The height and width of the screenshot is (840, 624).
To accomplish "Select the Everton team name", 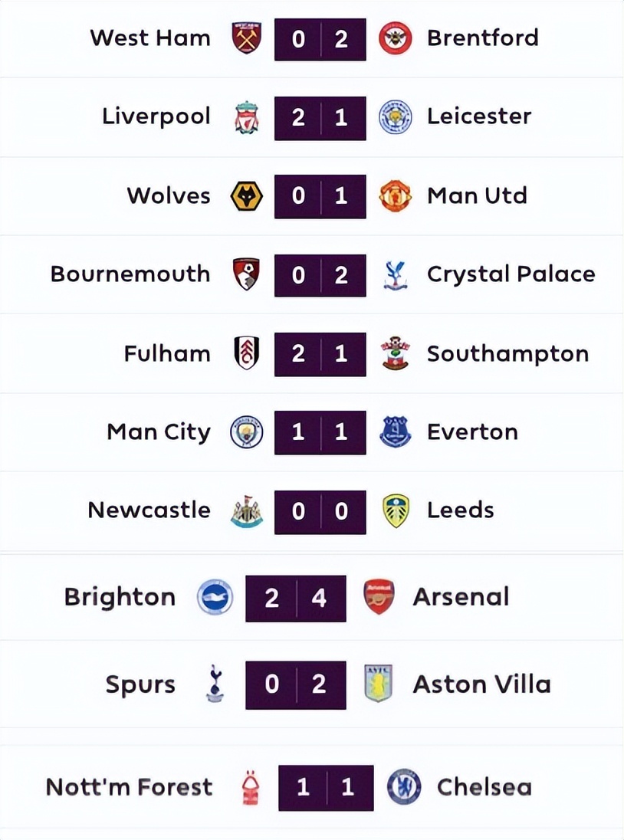I will click(x=472, y=432).
